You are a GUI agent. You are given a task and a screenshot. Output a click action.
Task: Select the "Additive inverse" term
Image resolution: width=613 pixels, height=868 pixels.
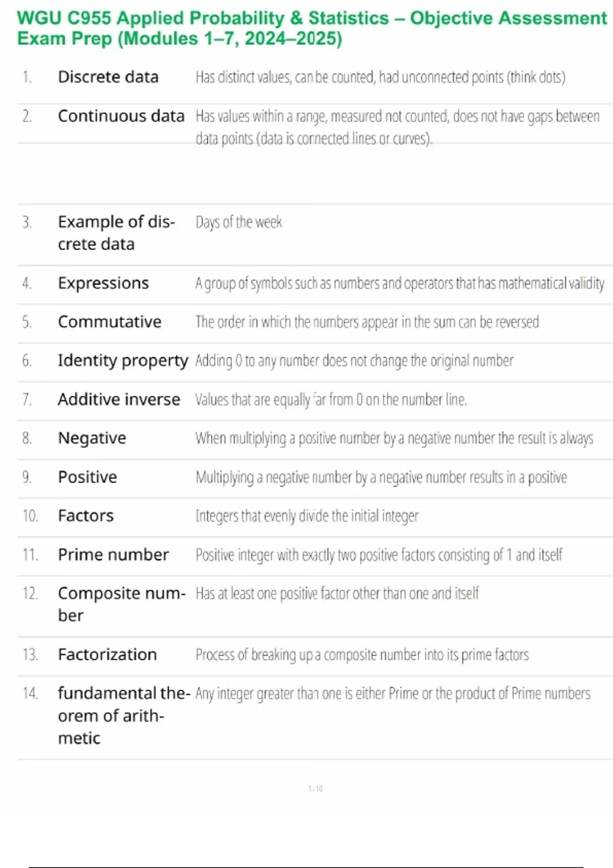[119, 400]
